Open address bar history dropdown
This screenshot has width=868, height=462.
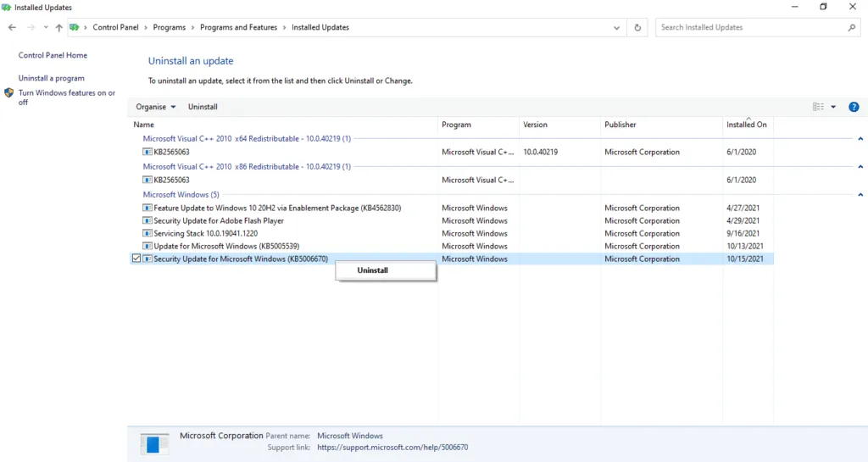point(616,28)
